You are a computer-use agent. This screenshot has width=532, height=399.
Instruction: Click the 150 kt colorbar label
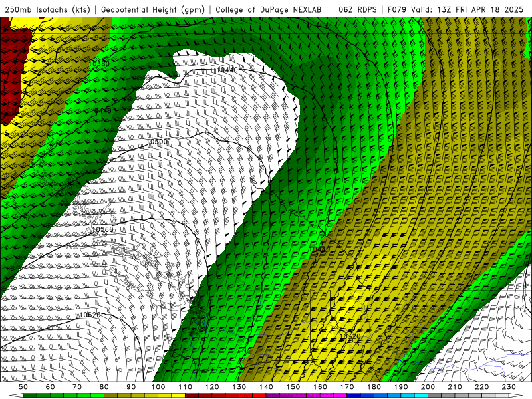(x=293, y=387)
